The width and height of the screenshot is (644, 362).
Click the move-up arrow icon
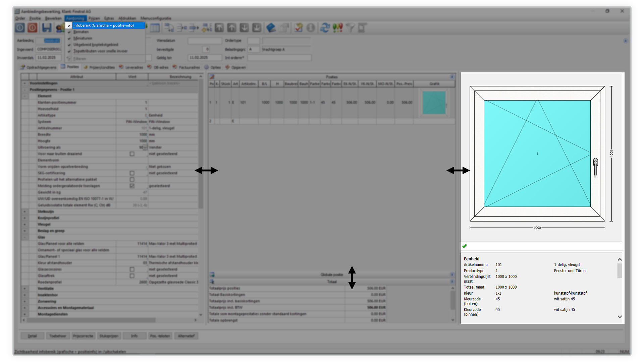tap(232, 27)
